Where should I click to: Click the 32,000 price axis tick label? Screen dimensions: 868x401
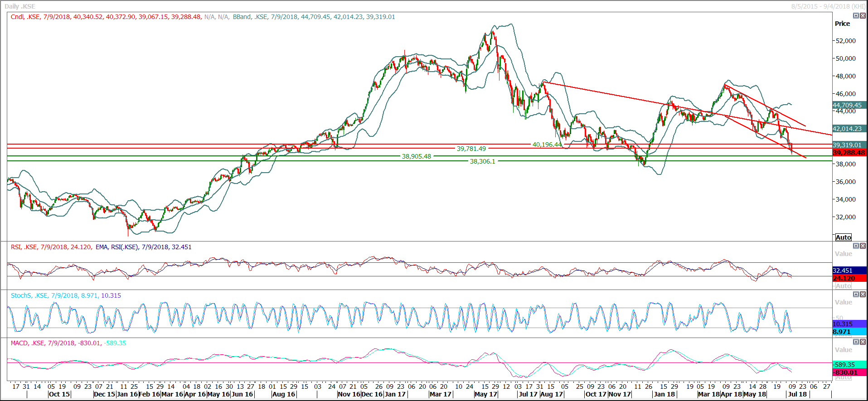(x=846, y=217)
